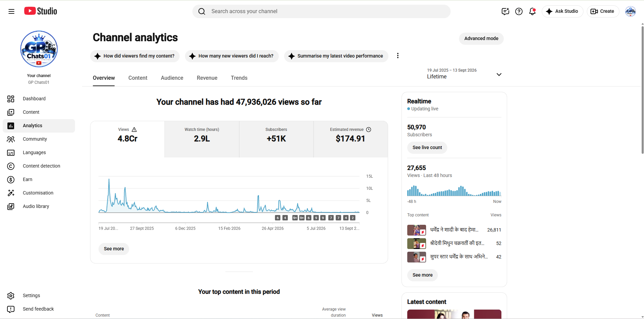Click See live count button

[427, 148]
